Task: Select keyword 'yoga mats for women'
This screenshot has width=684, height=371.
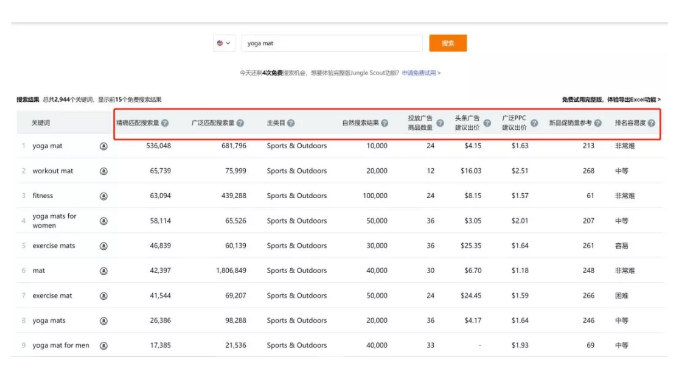Action: click(55, 221)
